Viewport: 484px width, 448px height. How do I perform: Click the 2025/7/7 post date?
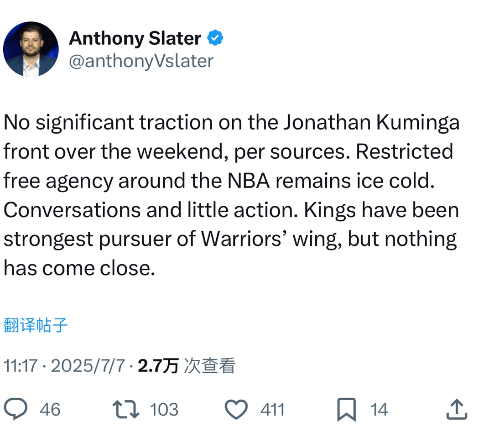pos(88,366)
